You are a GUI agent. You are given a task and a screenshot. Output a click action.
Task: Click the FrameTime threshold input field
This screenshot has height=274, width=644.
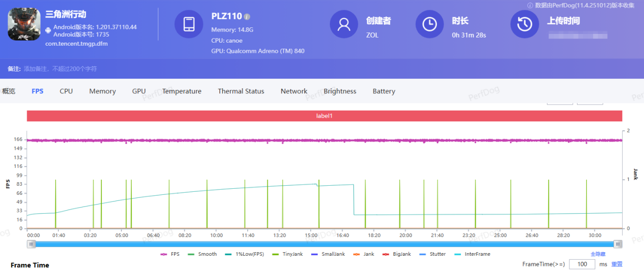(x=582, y=264)
